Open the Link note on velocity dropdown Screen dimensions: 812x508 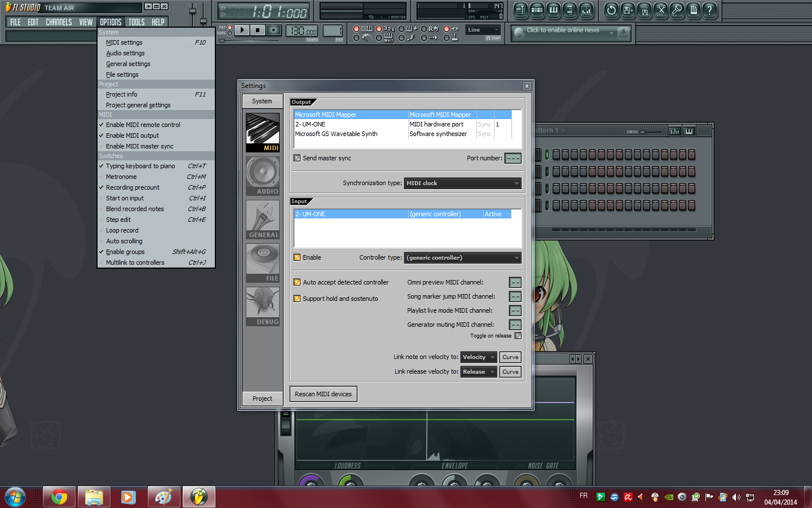[479, 357]
